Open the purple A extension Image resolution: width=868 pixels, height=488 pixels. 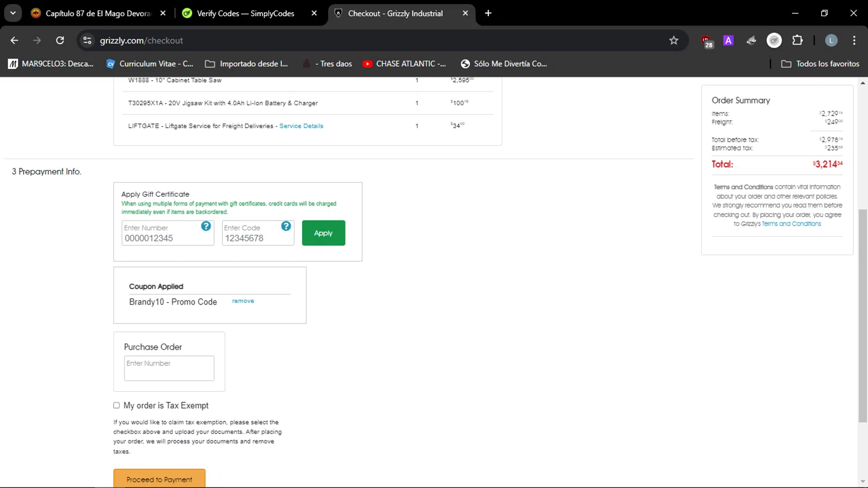pos(729,41)
